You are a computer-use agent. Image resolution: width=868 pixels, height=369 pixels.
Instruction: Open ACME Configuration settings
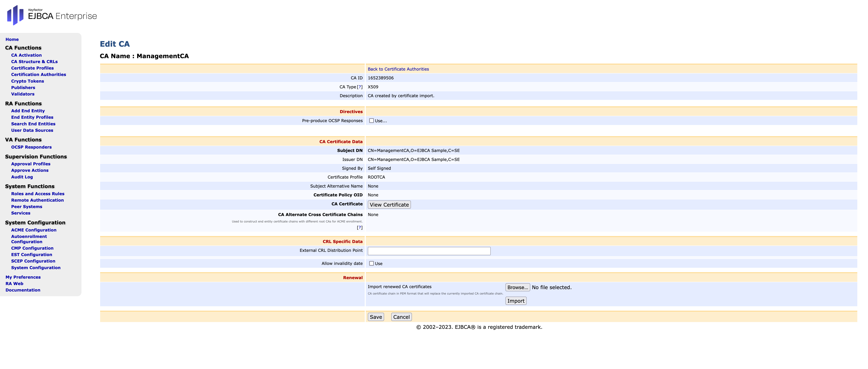click(x=34, y=230)
